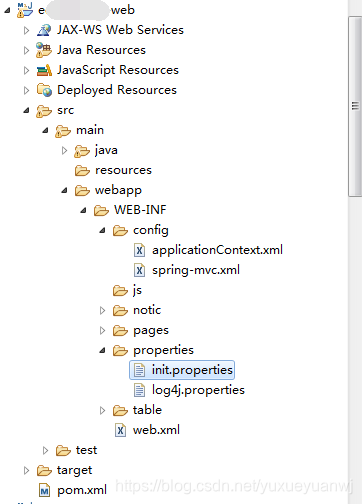The width and height of the screenshot is (362, 504).
Task: Click the js folder icon
Action: [120, 291]
